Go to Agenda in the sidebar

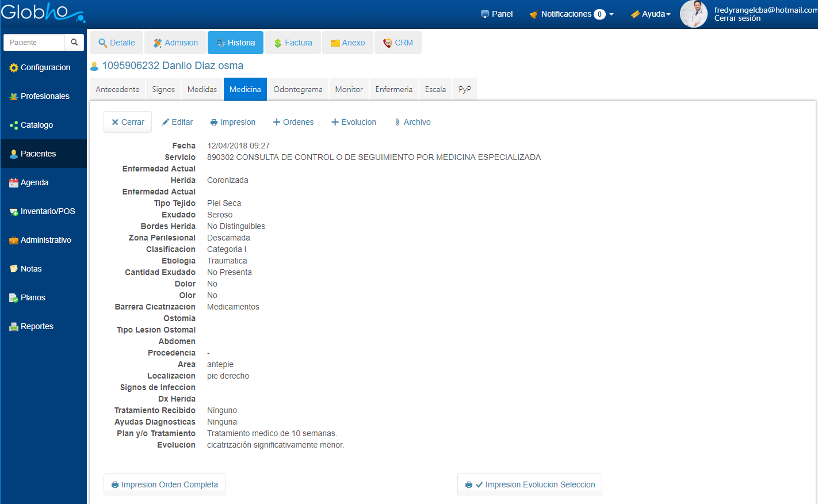[34, 182]
